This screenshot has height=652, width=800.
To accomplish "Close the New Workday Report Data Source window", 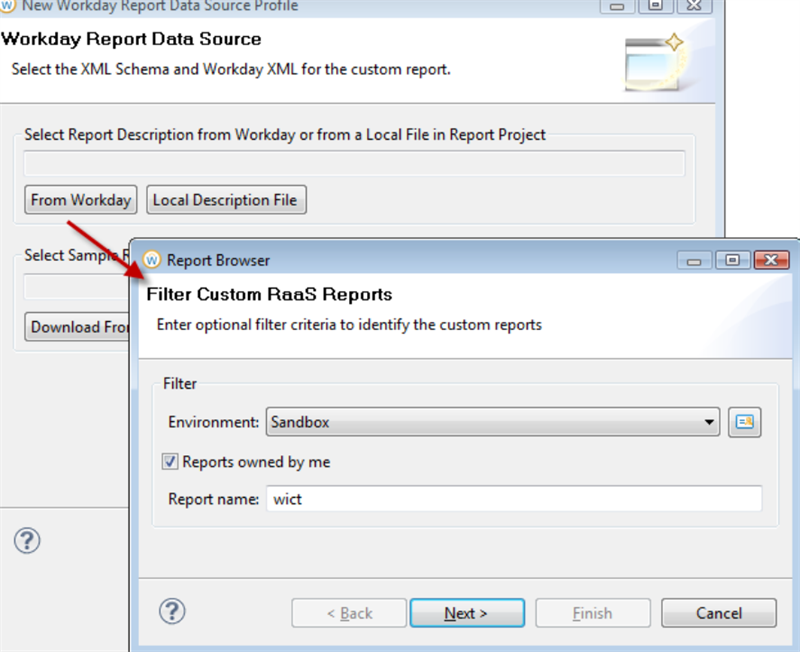I will [x=694, y=6].
